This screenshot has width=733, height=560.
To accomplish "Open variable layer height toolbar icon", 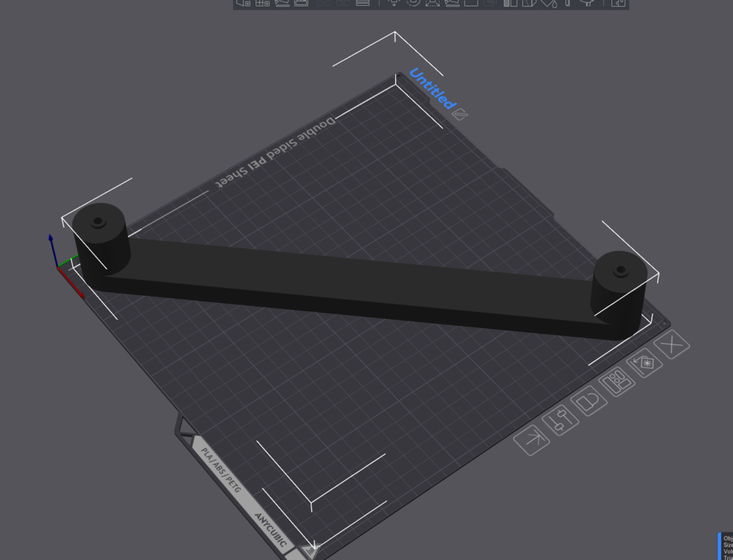I will 363,3.
